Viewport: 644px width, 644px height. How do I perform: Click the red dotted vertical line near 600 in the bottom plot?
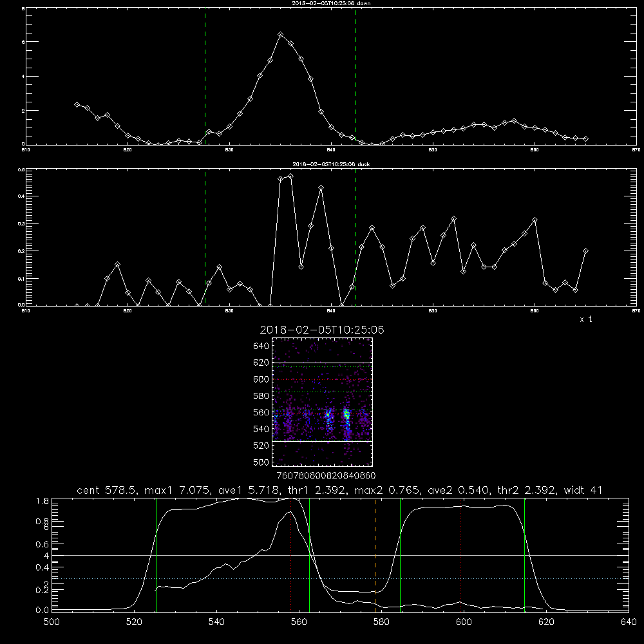[460, 555]
